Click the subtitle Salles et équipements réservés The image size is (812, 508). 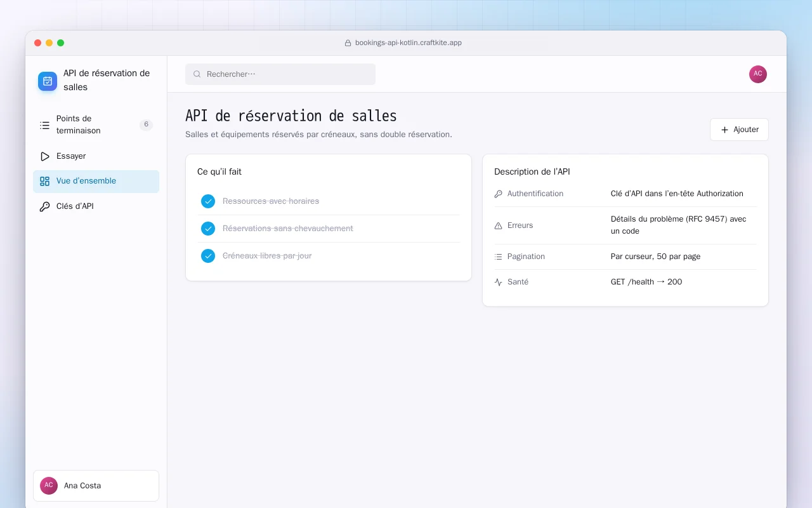click(x=318, y=135)
